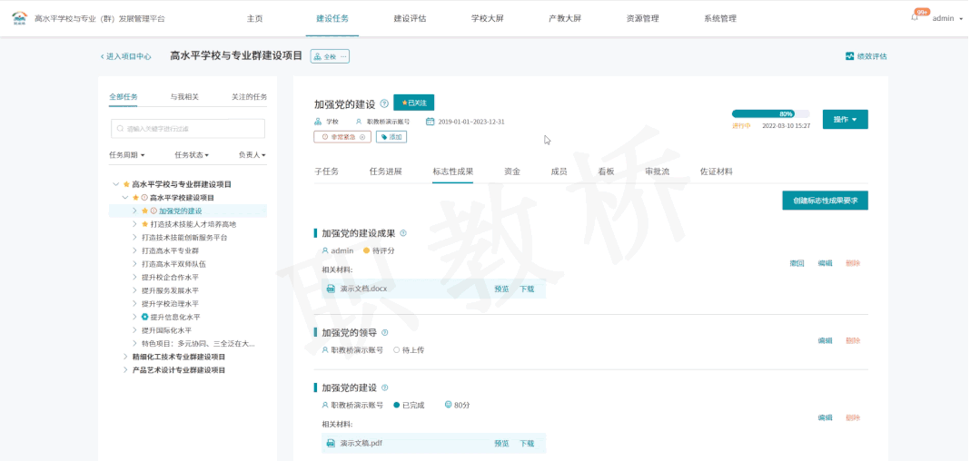Expand the 精细化工技术专业群建设项目 tree node
Image resolution: width=980 pixels, height=461 pixels.
(x=125, y=357)
